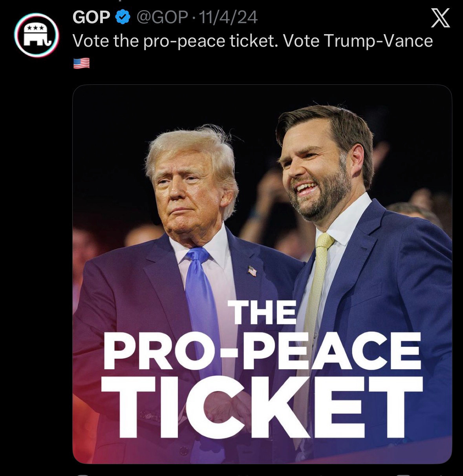Click the X logo icon
The image size is (463, 476).
coord(440,19)
